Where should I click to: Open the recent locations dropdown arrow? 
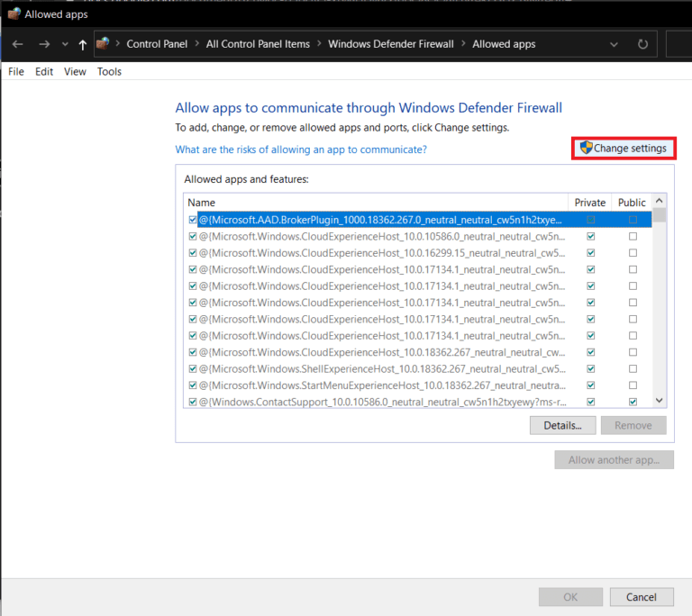[65, 44]
